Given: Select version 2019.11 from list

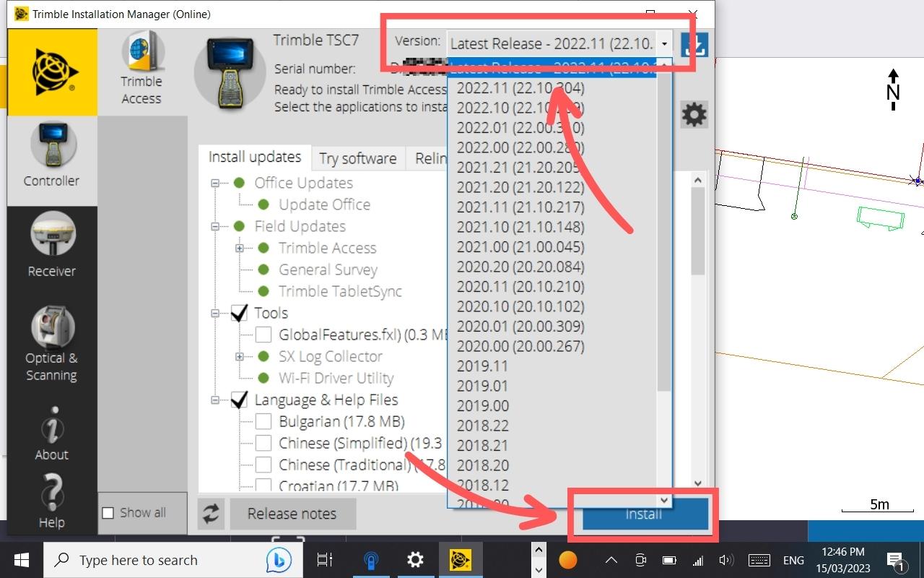Looking at the screenshot, I should tap(482, 366).
